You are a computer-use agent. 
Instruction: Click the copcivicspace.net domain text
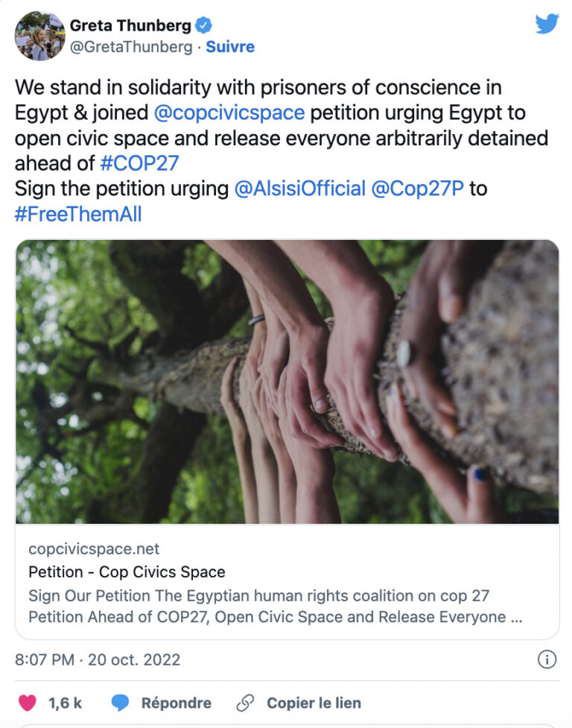point(94,549)
